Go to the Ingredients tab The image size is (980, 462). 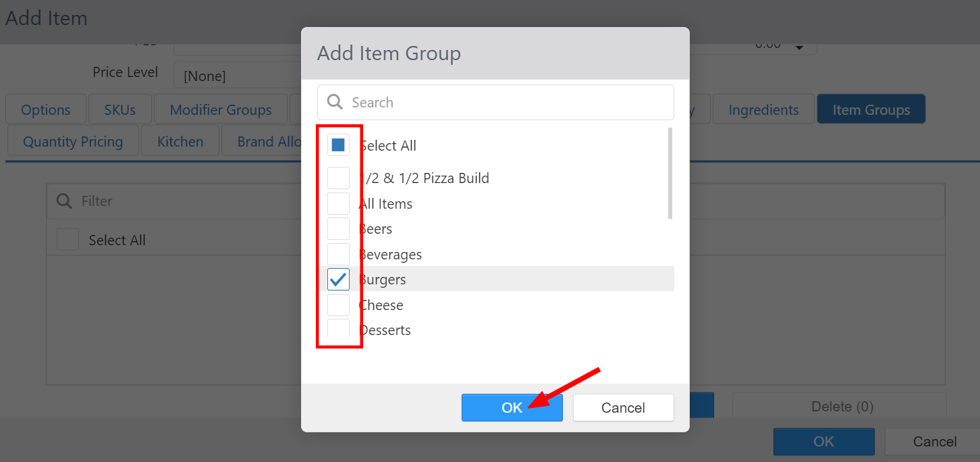(x=763, y=109)
